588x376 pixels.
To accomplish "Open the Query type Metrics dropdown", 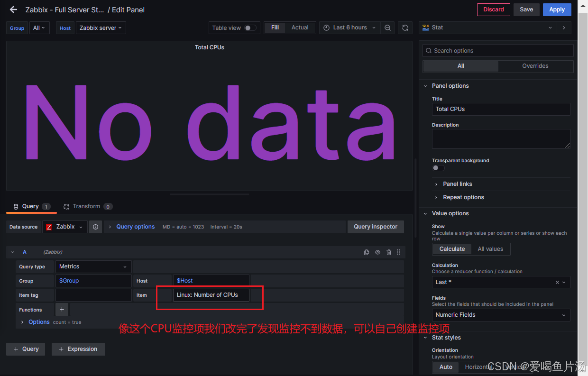I will [93, 266].
